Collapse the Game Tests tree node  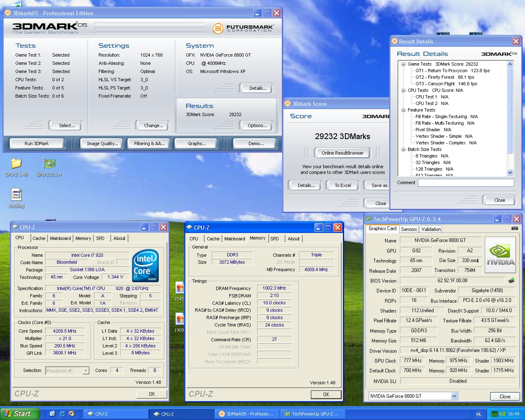click(403, 64)
